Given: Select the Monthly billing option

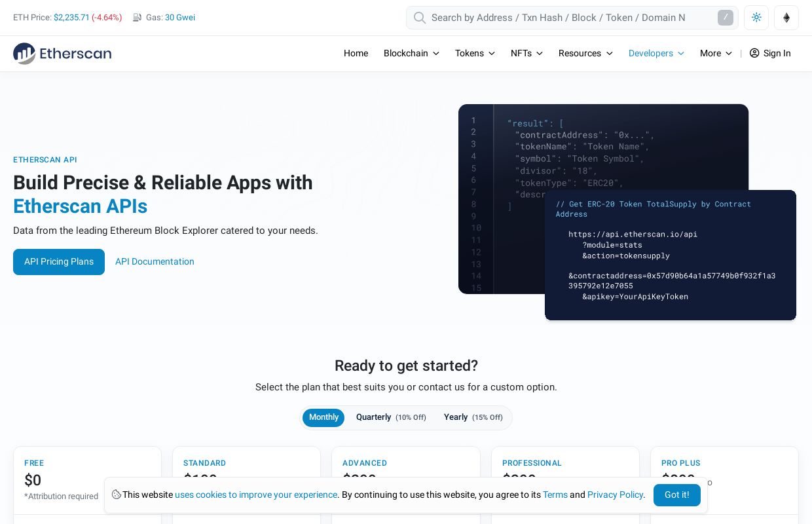Looking at the screenshot, I should click(323, 417).
